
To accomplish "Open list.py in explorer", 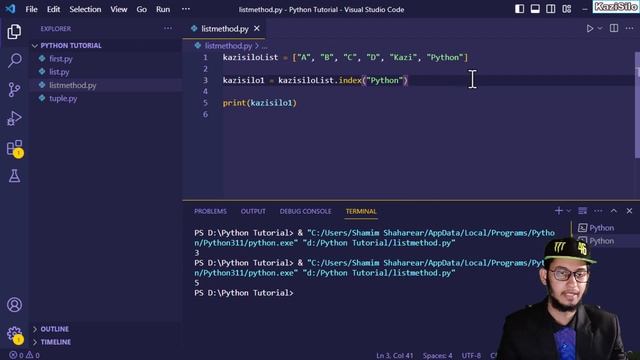I will (59, 72).
